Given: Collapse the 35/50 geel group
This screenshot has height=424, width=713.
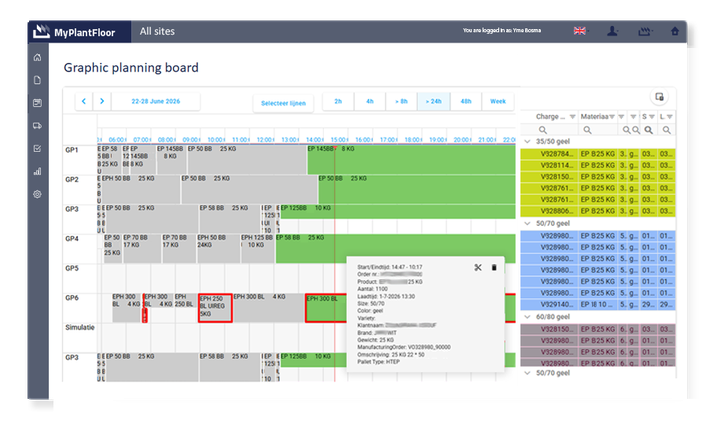Looking at the screenshot, I should pyautogui.click(x=527, y=141).
